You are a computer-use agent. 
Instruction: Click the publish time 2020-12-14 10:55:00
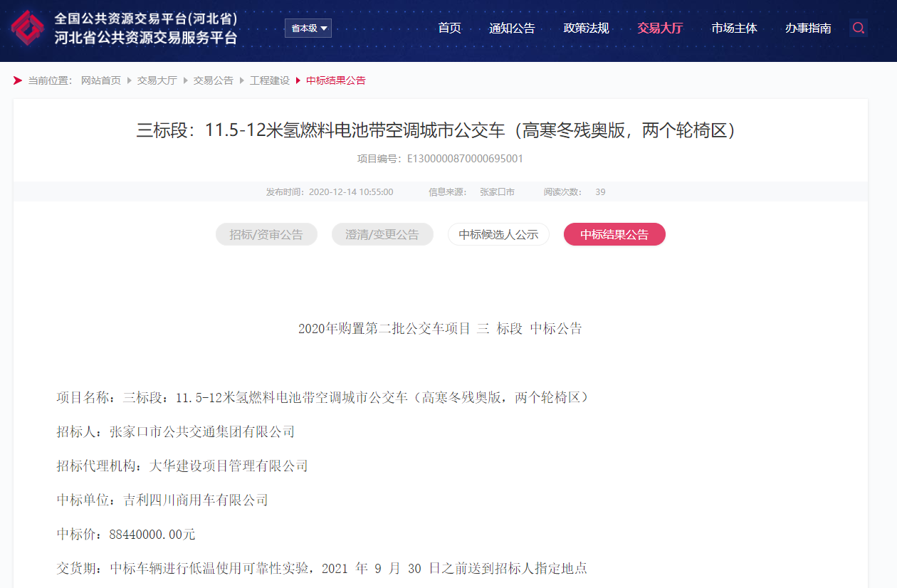(x=330, y=192)
